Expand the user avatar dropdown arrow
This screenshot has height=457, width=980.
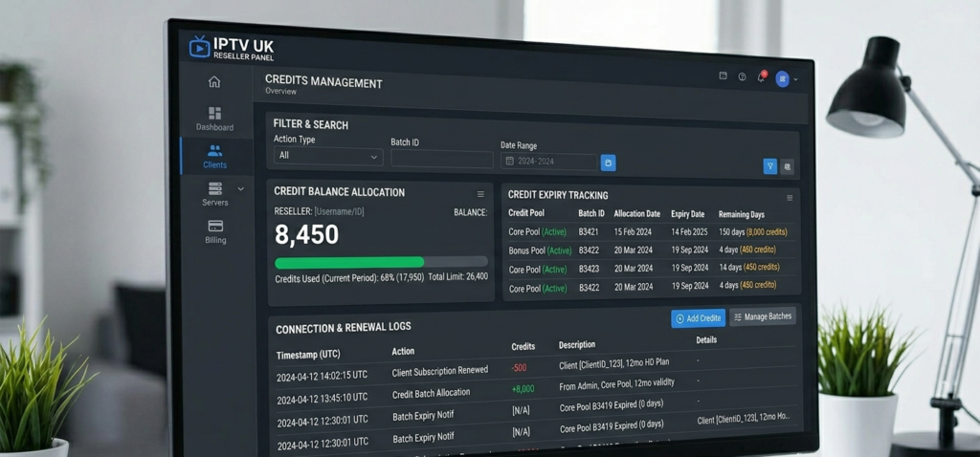click(795, 80)
